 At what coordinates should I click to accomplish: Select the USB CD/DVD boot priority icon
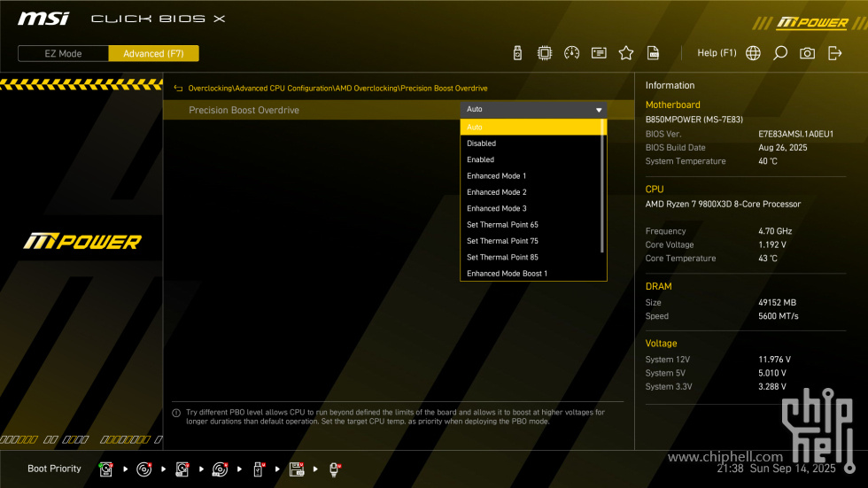pyautogui.click(x=220, y=469)
